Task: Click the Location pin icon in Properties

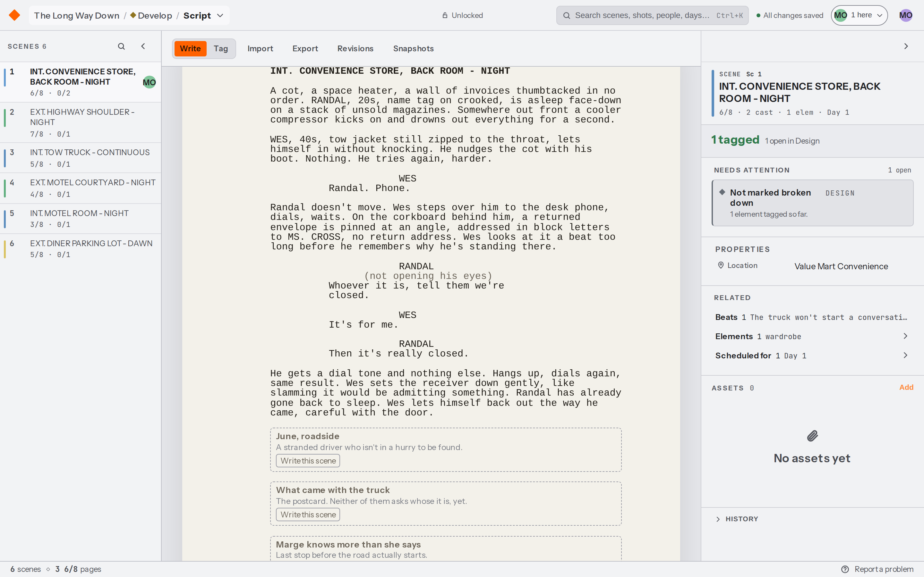Action: 721,265
